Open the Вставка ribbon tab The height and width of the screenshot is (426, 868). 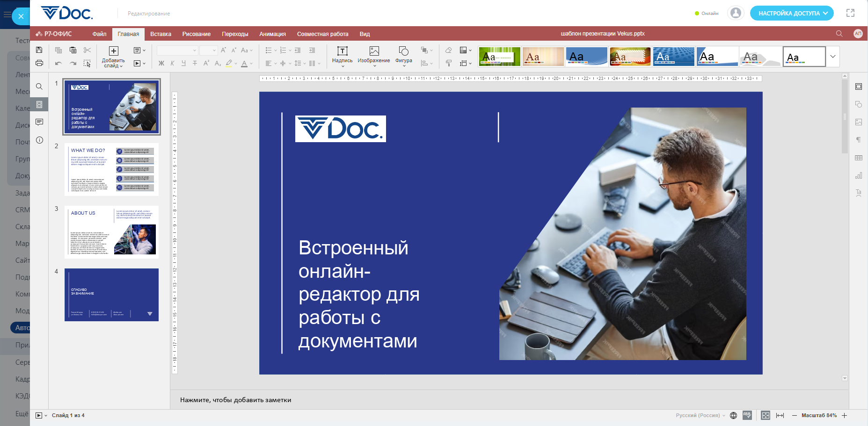(160, 34)
